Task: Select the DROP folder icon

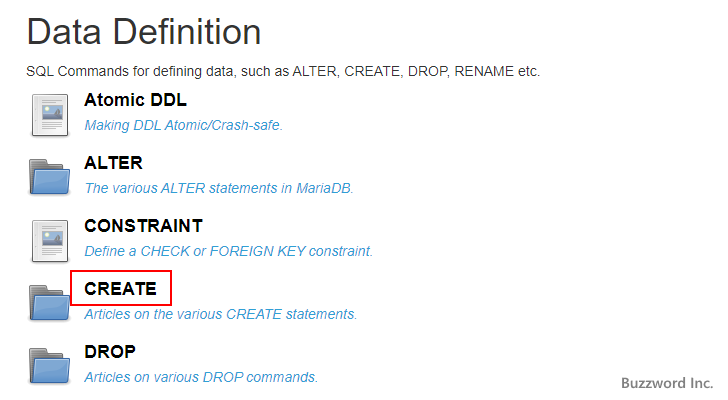Action: coord(50,366)
